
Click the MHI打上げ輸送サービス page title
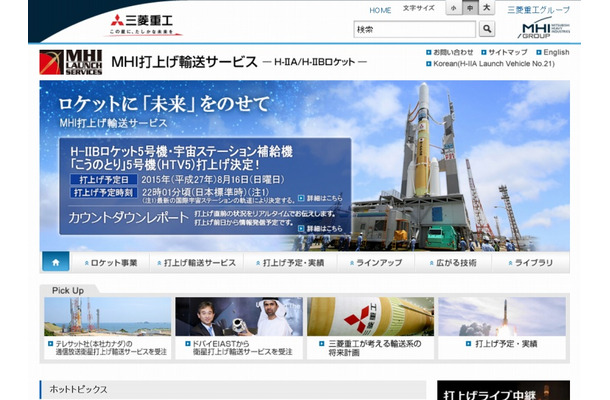[184, 61]
